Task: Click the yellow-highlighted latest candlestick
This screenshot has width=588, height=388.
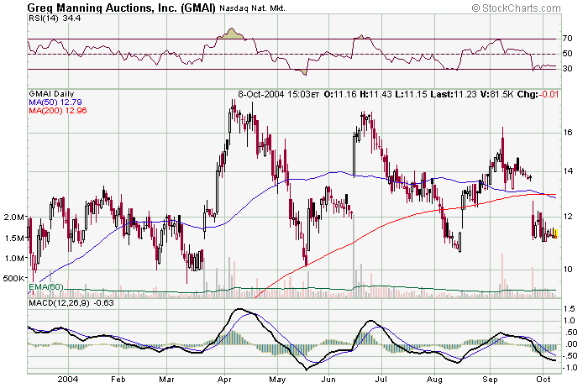Action: [555, 234]
